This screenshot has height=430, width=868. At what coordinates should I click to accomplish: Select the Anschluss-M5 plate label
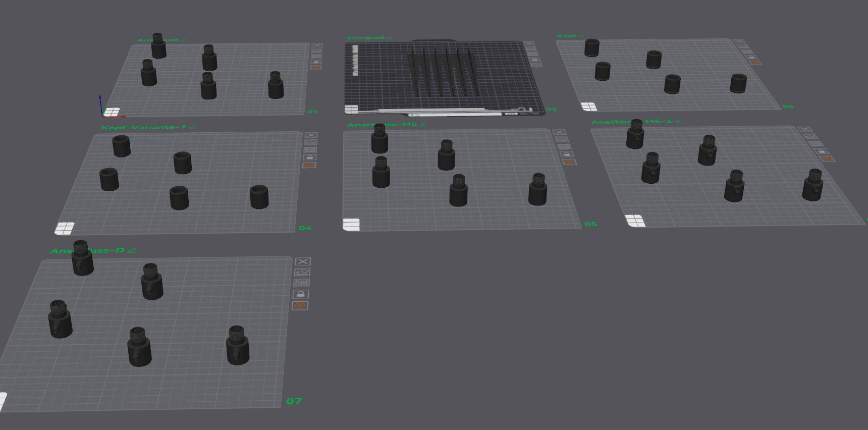[382, 125]
